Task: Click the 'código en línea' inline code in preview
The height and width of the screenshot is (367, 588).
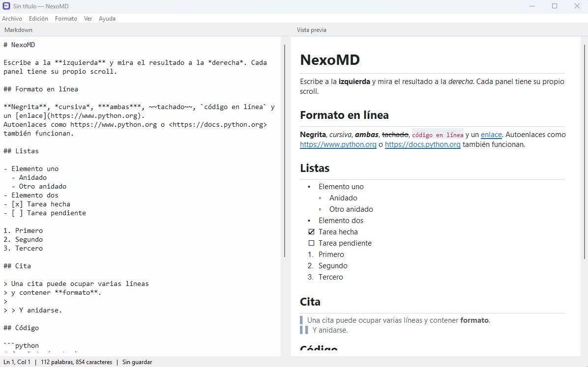Action: point(438,135)
